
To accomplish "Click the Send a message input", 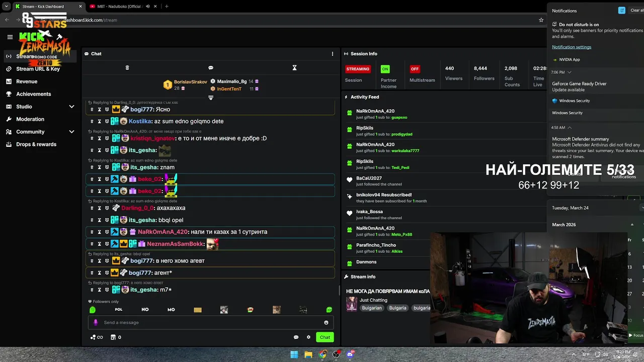I will 211,323.
